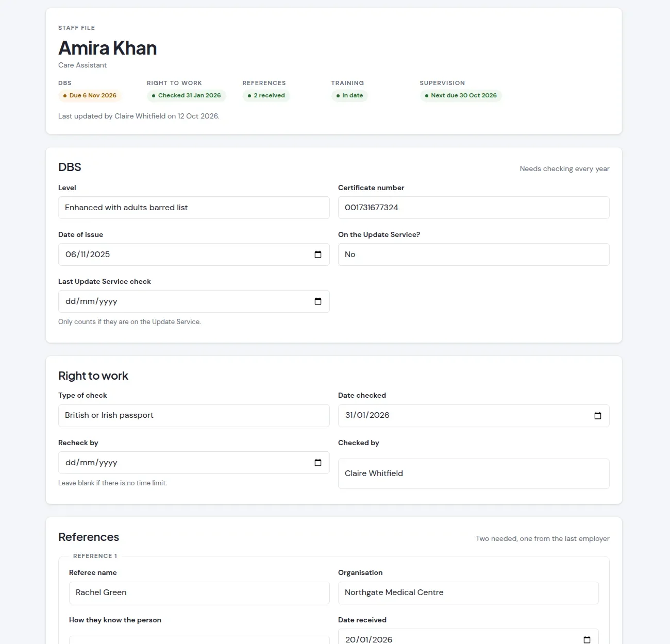Click the Training badge In date

click(x=349, y=96)
